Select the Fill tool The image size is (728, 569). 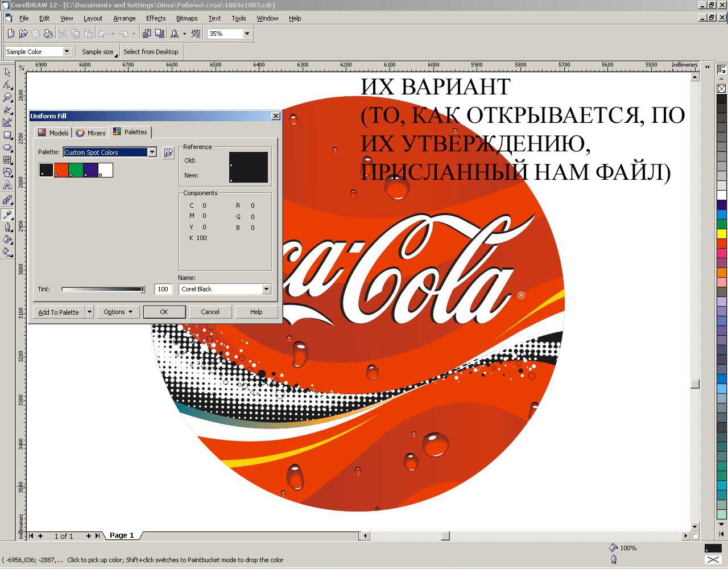point(7,240)
